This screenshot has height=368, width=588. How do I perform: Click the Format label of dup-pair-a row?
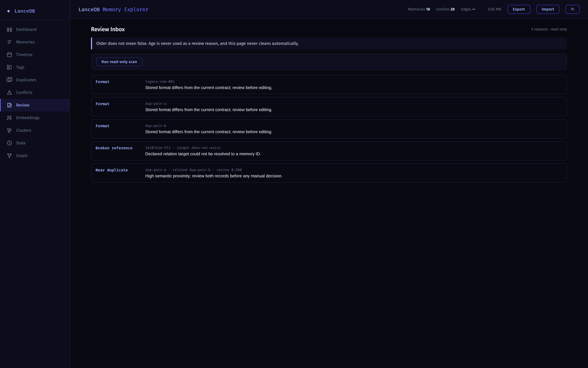click(102, 104)
